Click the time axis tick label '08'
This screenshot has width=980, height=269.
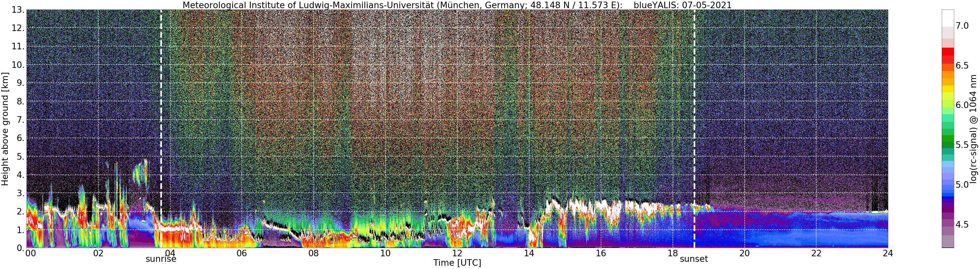tap(313, 253)
